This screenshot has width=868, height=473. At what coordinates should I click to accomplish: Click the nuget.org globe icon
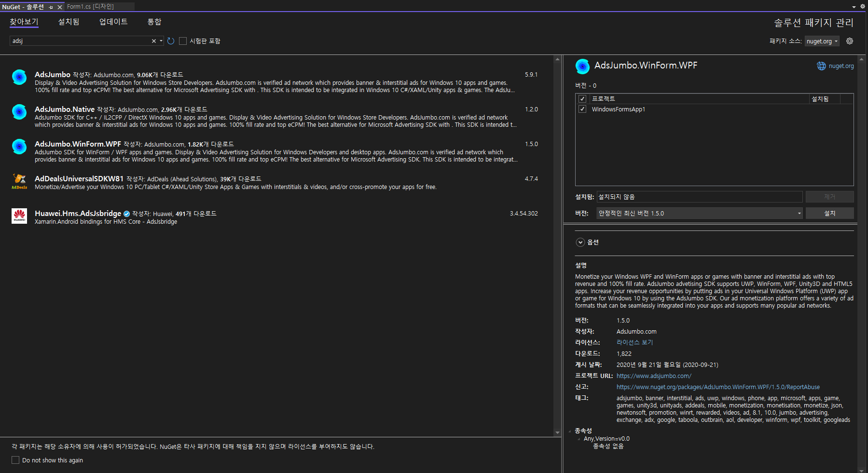click(x=821, y=66)
